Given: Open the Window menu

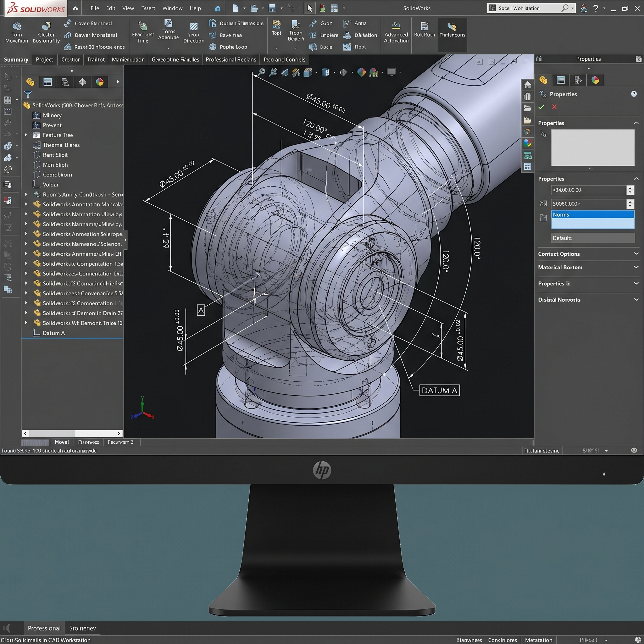Looking at the screenshot, I should [x=172, y=8].
